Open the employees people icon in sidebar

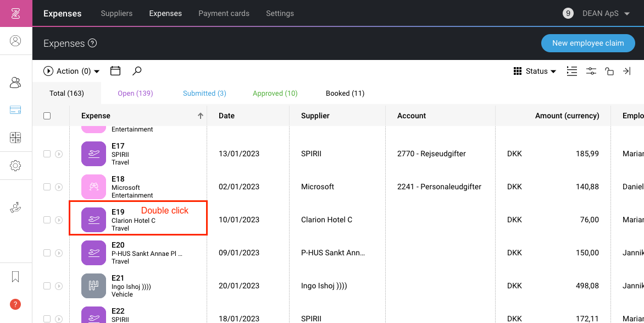15,83
